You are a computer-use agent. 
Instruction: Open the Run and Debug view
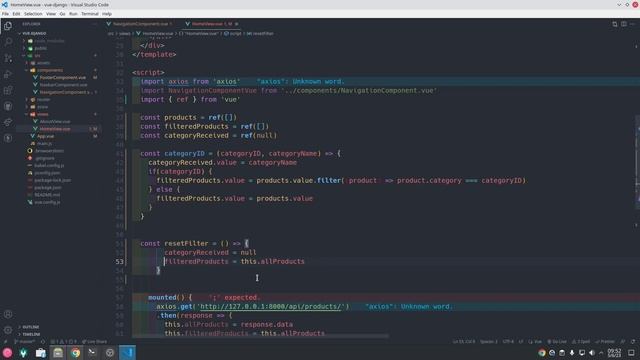point(8,74)
